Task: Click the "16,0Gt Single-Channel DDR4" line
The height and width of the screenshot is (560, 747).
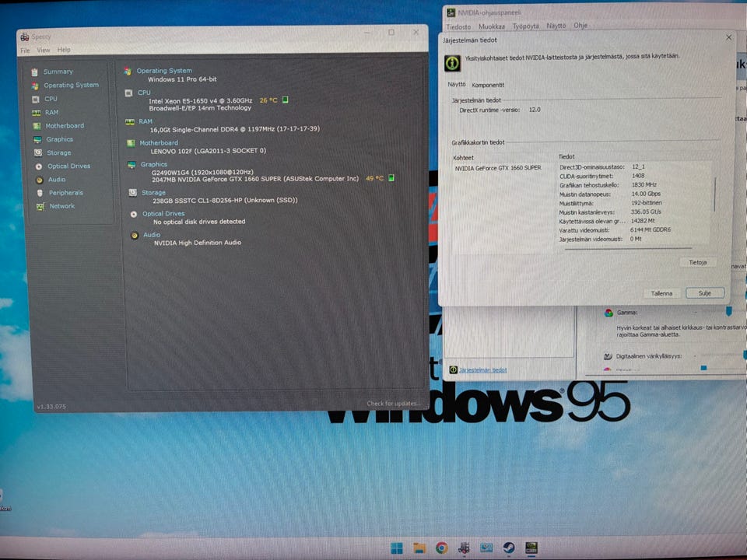Action: coord(234,130)
